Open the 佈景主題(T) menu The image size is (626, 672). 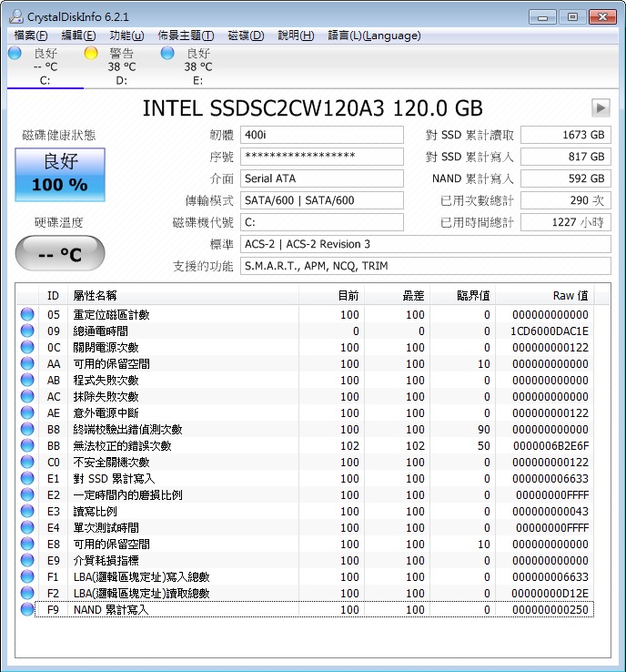pyautogui.click(x=186, y=36)
